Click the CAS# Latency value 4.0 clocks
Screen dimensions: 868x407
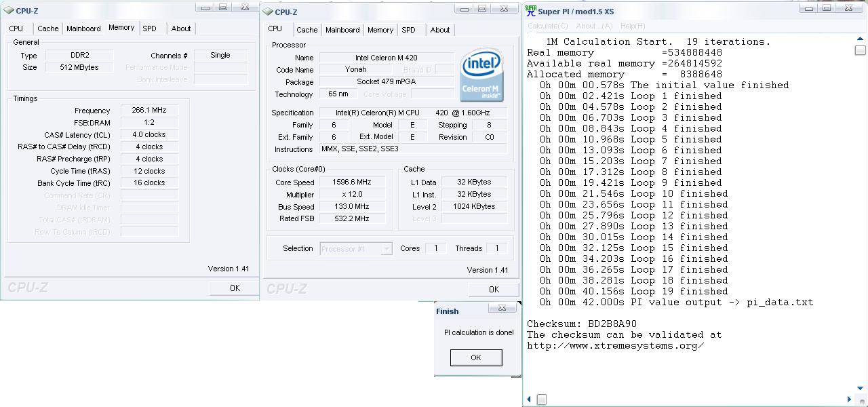150,134
